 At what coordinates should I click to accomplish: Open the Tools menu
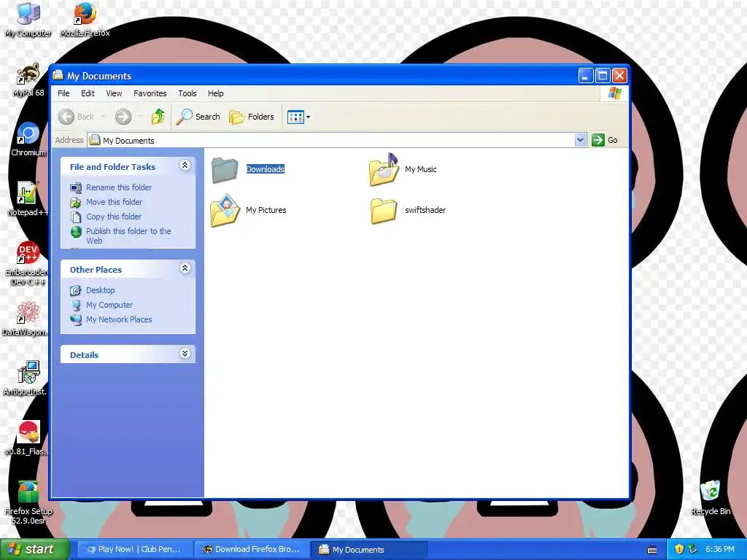click(187, 93)
